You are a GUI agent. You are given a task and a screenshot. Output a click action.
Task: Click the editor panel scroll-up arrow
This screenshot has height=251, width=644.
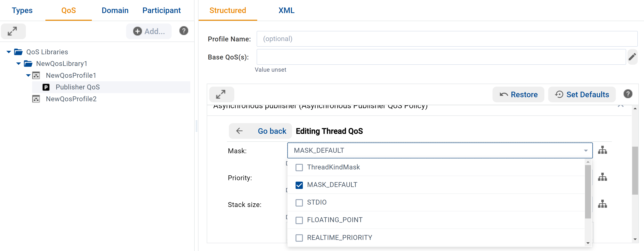[635, 109]
